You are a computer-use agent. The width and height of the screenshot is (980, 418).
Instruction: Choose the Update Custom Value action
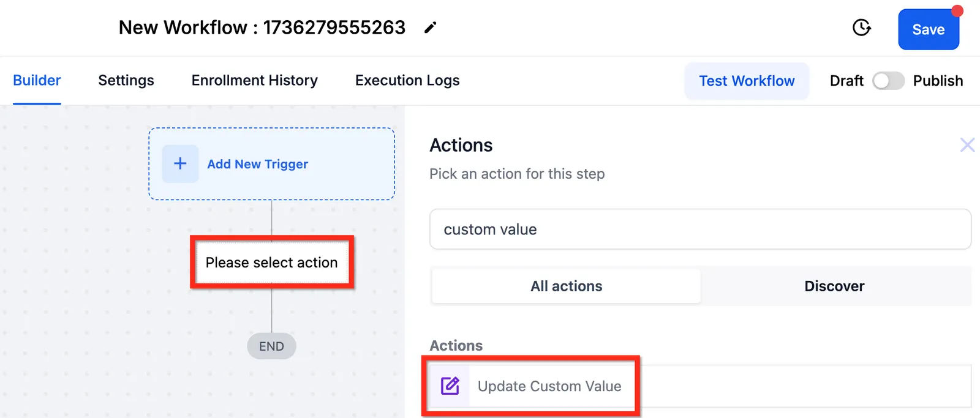[700, 386]
